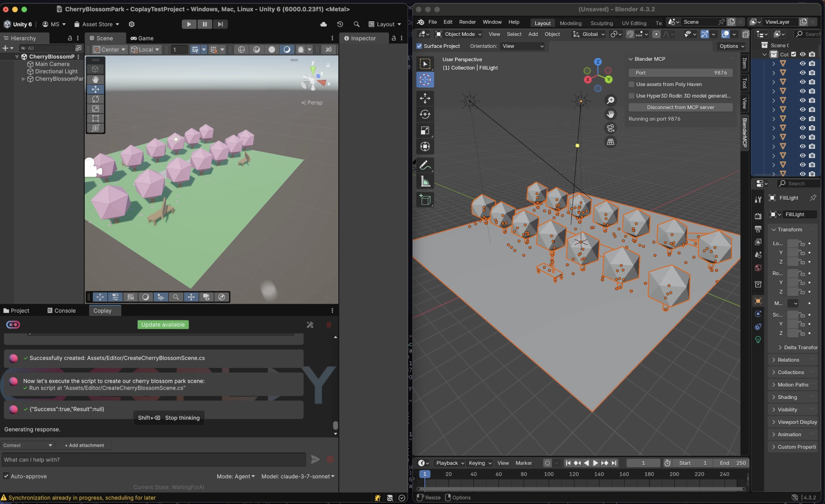Expand the Relations panel in Blender properties
The width and height of the screenshot is (825, 504).
(x=788, y=360)
